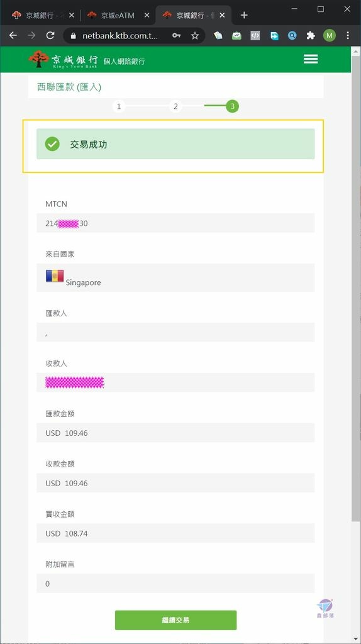Click the 繼續交易 button
This screenshot has height=644, width=361.
click(x=175, y=620)
